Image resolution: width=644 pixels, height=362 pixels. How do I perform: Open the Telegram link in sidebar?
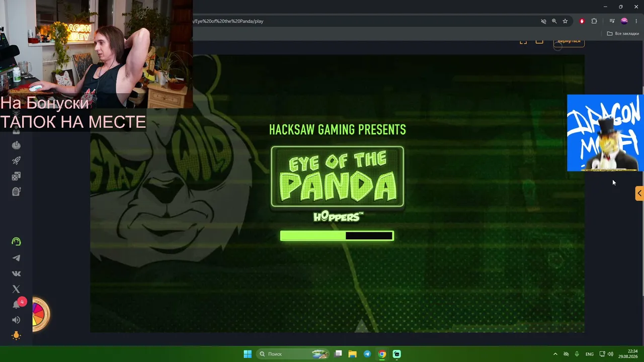[x=16, y=258]
